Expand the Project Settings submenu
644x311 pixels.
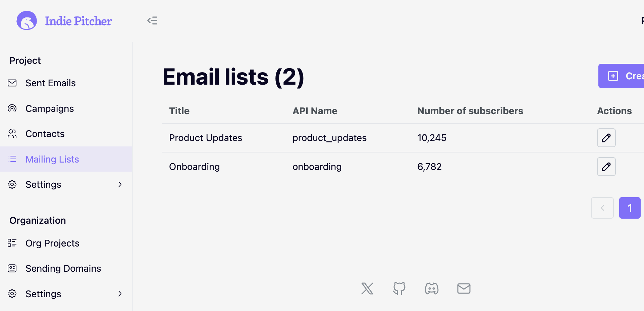pyautogui.click(x=120, y=184)
